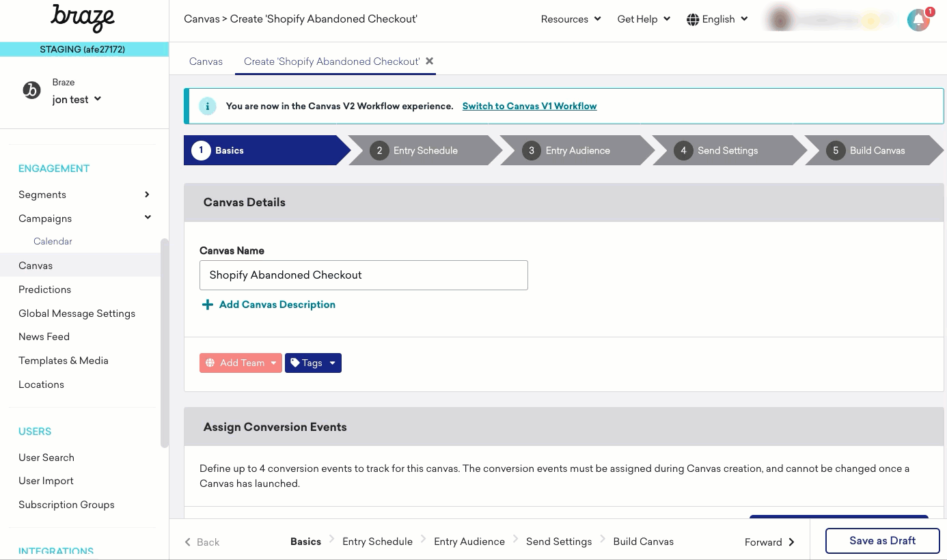Click the Assign Conversion Events header
The height and width of the screenshot is (560, 947).
tap(564, 427)
